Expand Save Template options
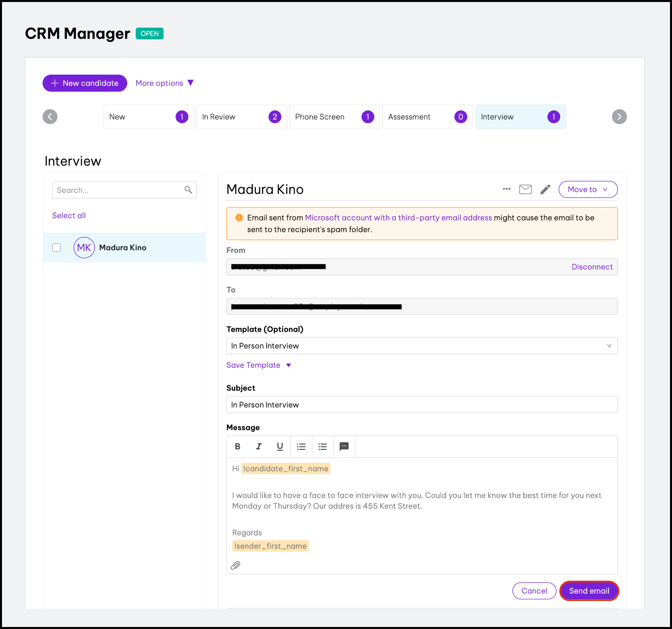Screen dimensions: 672x629 259,365
